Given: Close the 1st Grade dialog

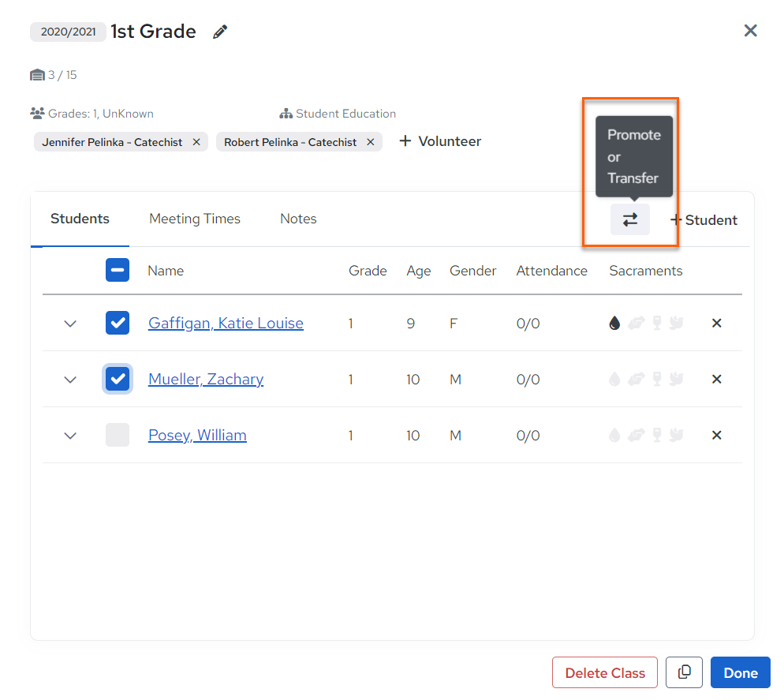Looking at the screenshot, I should pyautogui.click(x=750, y=31).
